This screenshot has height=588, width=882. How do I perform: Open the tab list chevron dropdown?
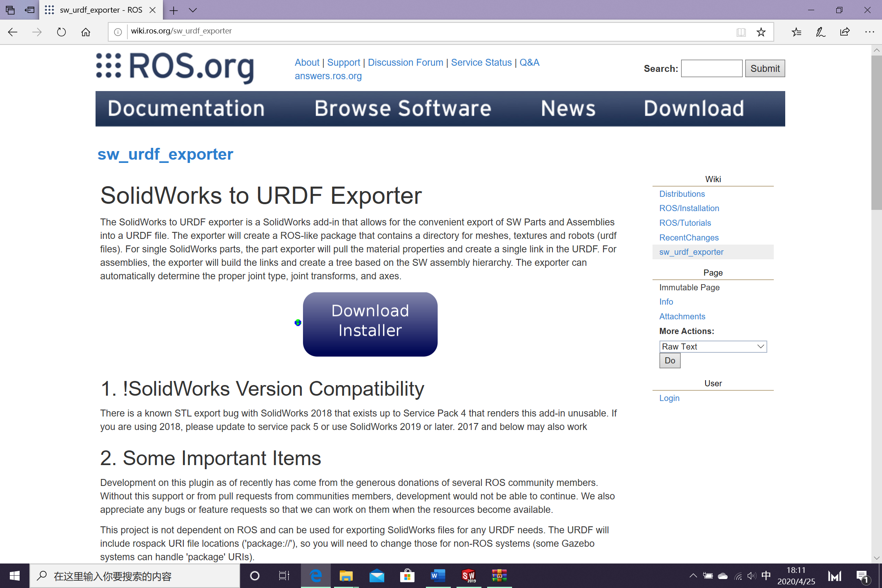point(193,10)
